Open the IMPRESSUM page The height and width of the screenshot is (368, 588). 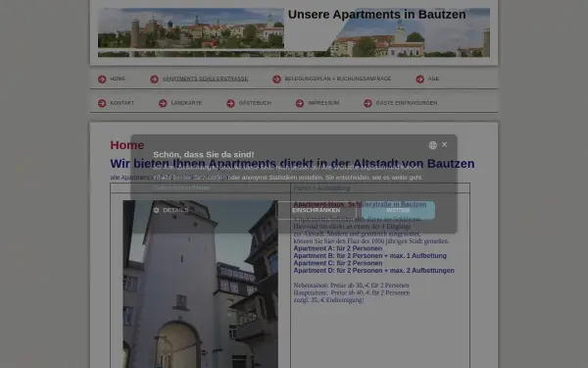point(323,103)
